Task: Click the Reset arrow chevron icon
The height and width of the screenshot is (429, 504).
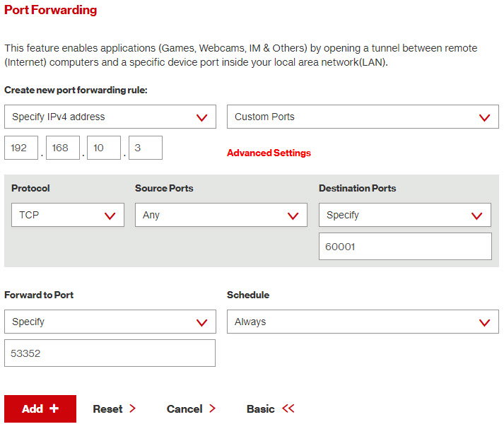Action: (x=132, y=409)
